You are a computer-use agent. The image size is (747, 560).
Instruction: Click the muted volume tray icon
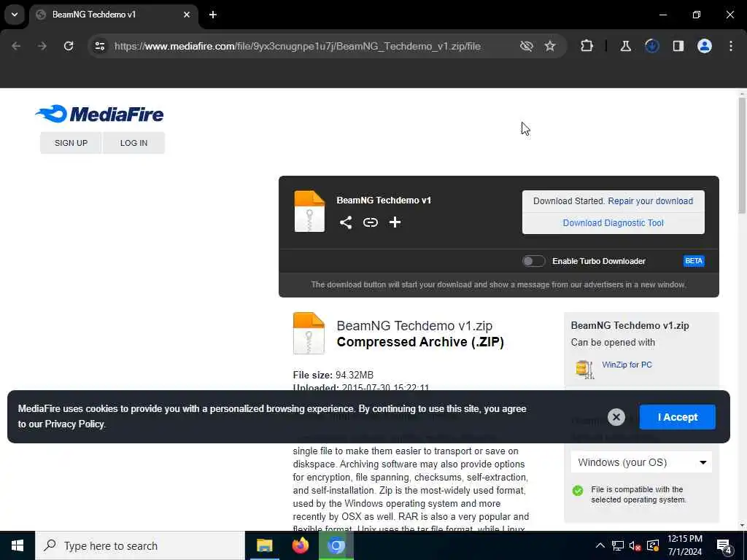(635, 545)
